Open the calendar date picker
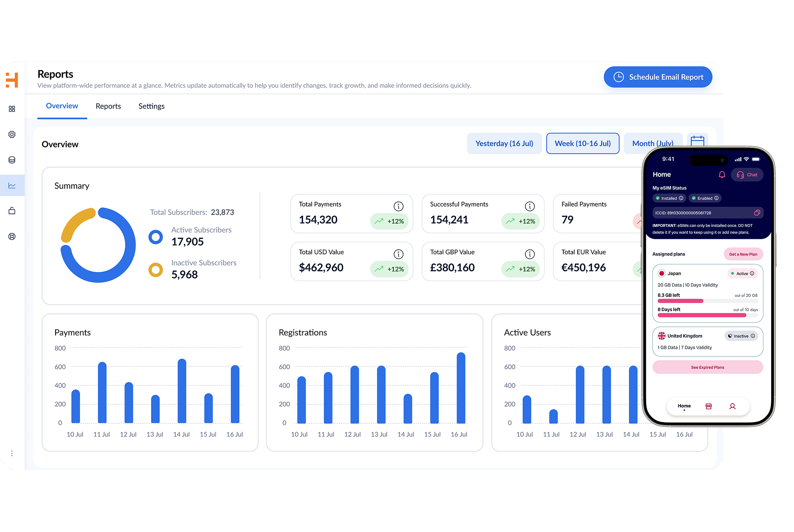This screenshot has width=794, height=532. click(x=697, y=140)
